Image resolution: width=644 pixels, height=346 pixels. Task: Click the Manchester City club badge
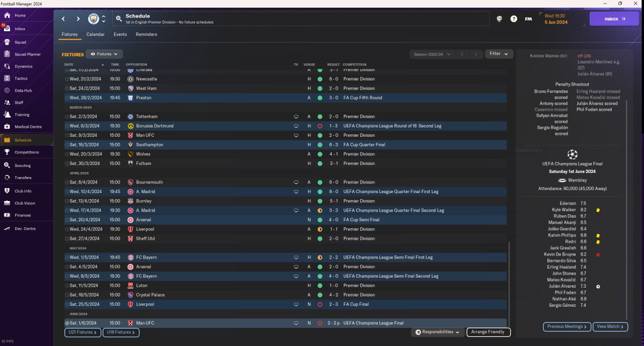[x=94, y=19]
